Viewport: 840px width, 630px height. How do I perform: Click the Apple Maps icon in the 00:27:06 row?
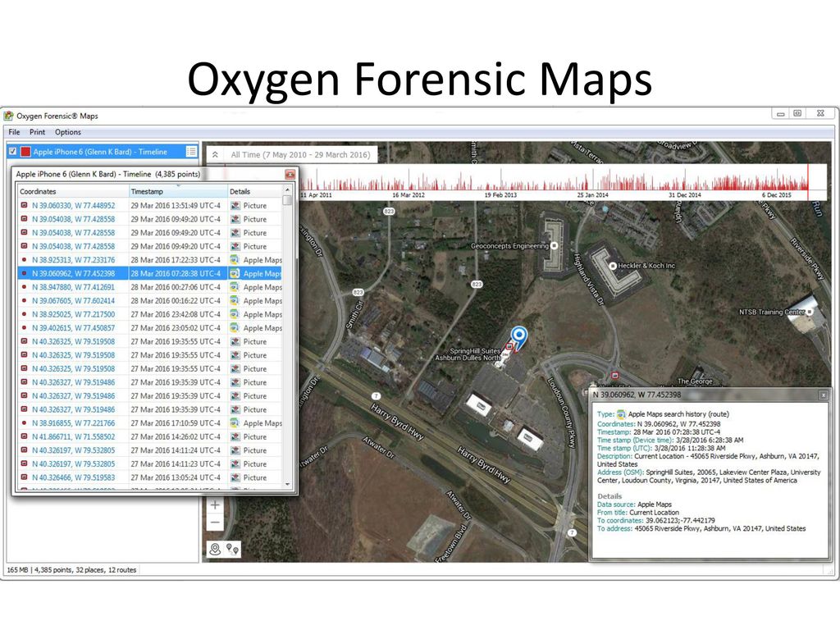tap(235, 287)
